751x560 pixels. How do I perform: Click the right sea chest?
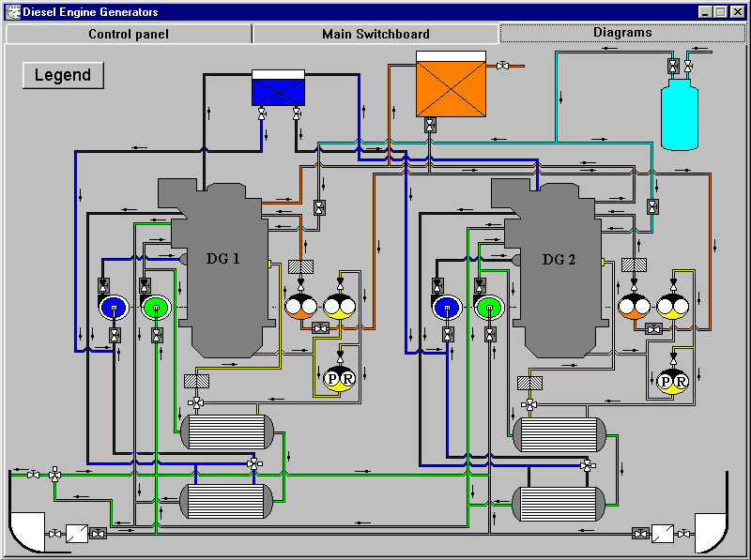711,532
